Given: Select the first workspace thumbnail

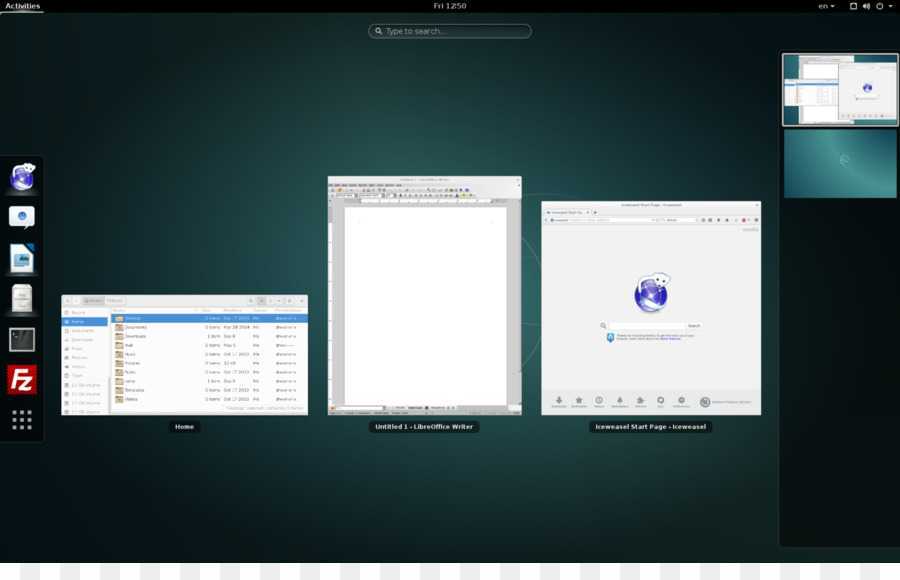Looking at the screenshot, I should (x=840, y=90).
